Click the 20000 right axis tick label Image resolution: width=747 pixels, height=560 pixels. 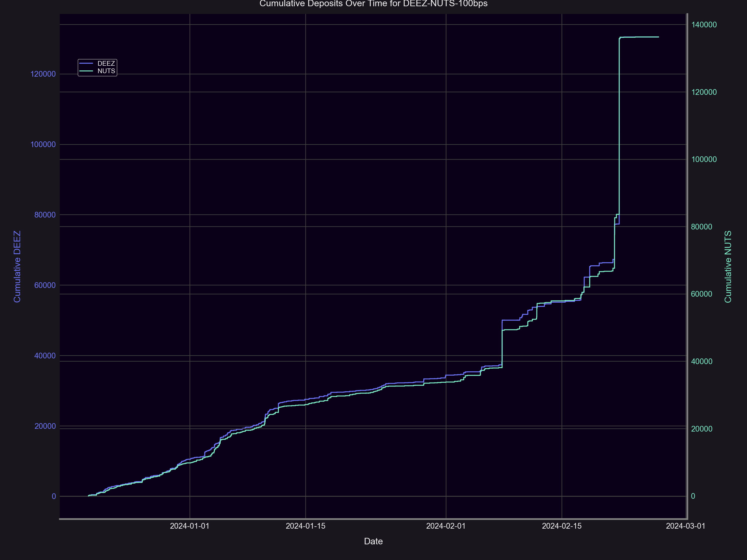click(x=701, y=429)
